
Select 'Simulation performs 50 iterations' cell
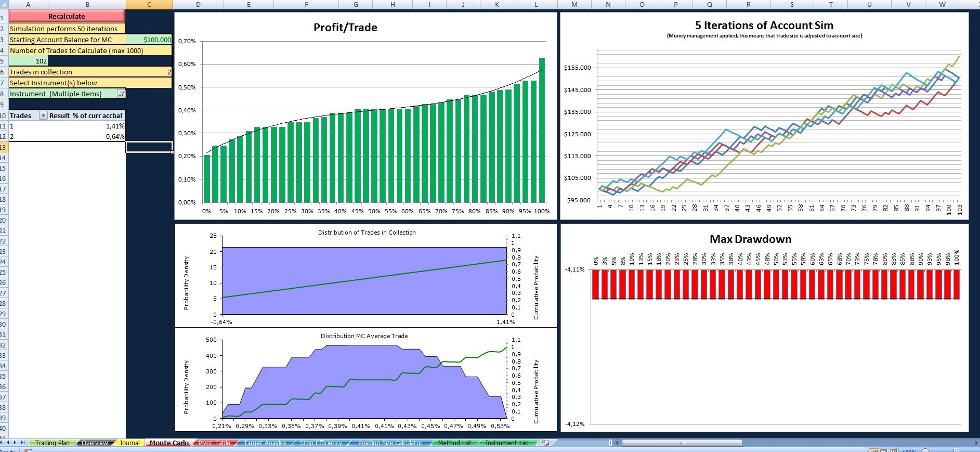tap(67, 29)
